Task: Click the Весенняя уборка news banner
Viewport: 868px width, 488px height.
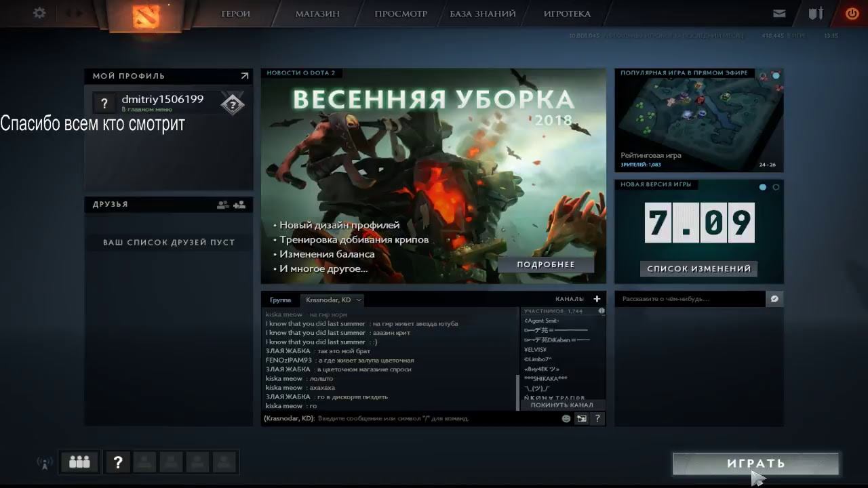Action: pyautogui.click(x=433, y=176)
